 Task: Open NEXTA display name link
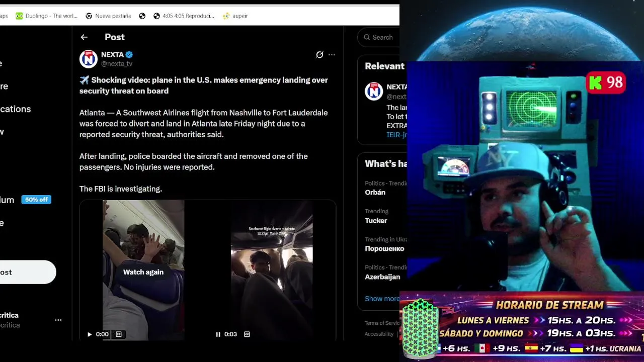click(x=112, y=54)
